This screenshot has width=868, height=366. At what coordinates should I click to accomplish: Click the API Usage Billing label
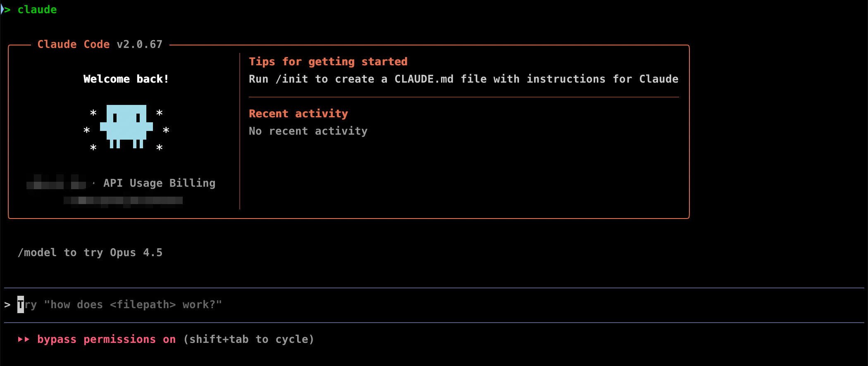tap(159, 183)
